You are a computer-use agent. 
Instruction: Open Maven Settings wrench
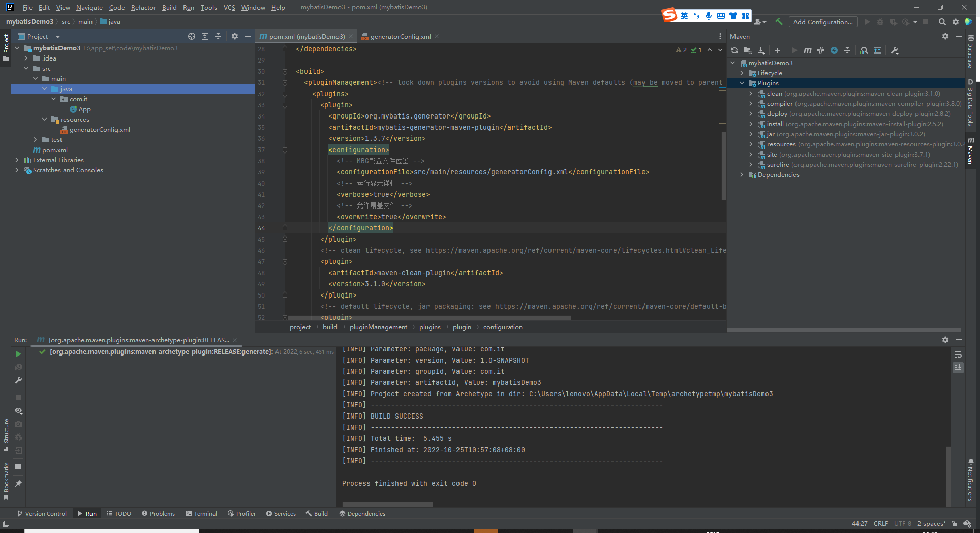895,50
